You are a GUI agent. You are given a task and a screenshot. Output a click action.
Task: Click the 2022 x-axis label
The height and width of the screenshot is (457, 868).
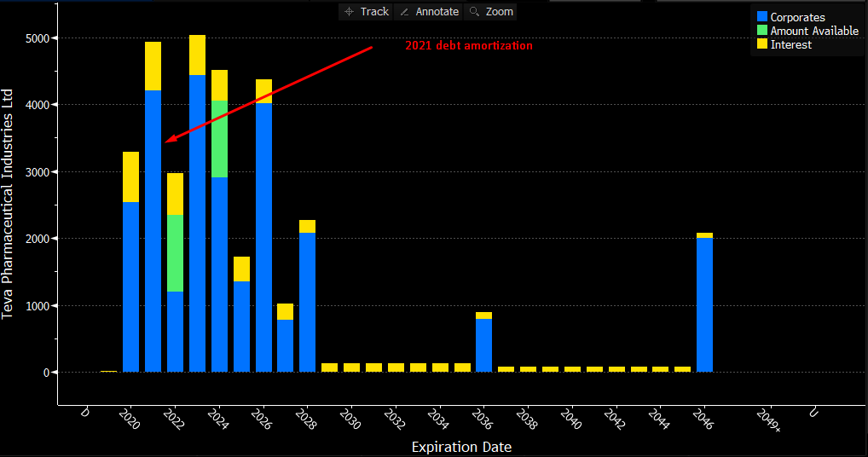173,419
